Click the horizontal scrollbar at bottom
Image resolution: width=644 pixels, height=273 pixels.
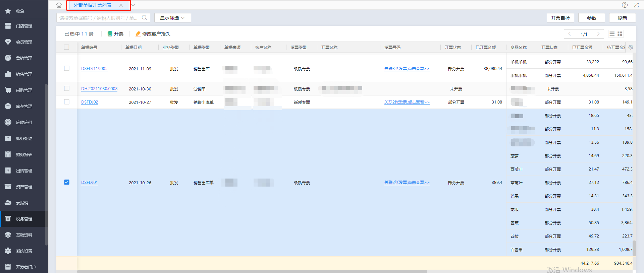click(252, 271)
